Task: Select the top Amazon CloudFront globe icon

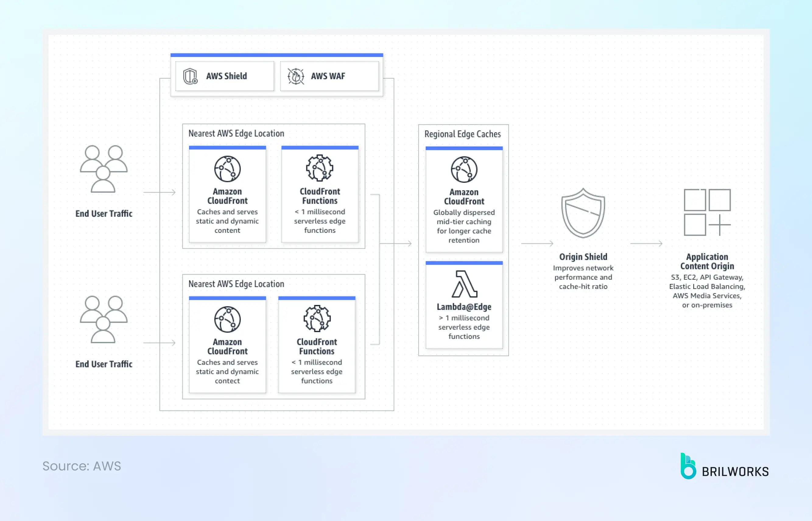Action: pyautogui.click(x=227, y=169)
